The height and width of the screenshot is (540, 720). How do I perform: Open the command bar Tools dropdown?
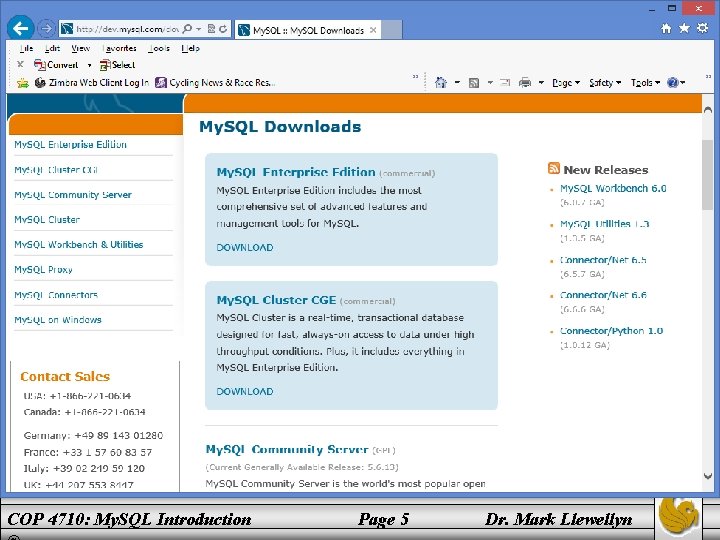coord(645,83)
